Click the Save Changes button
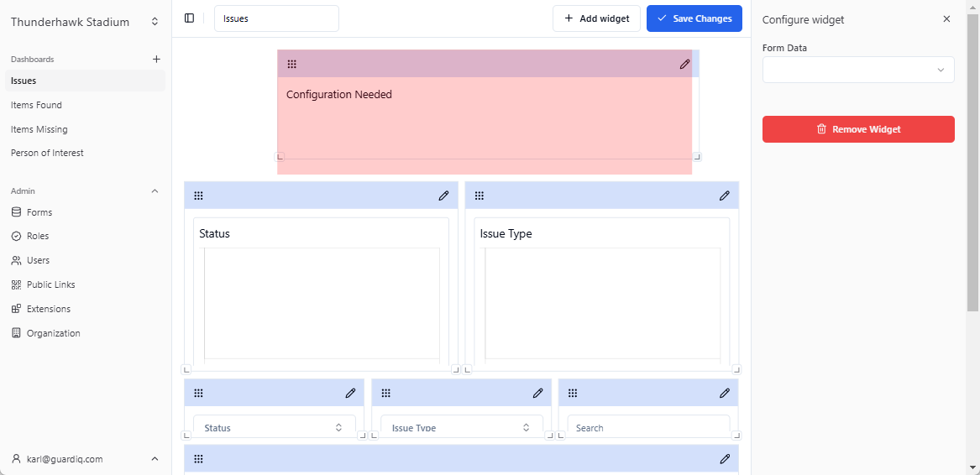Image resolution: width=980 pixels, height=475 pixels. [694, 18]
